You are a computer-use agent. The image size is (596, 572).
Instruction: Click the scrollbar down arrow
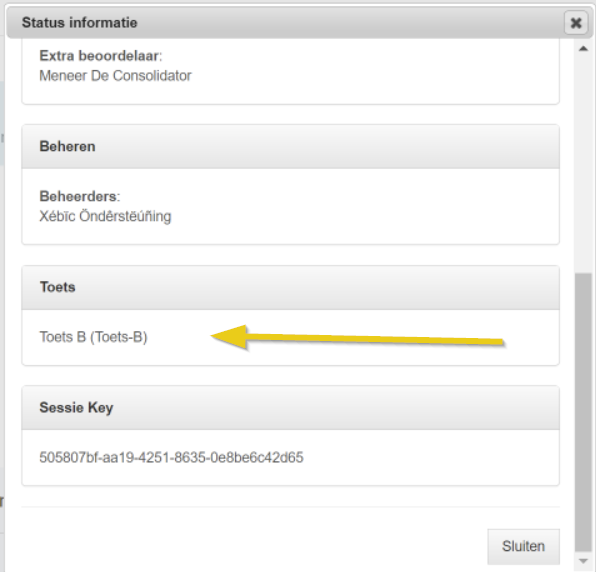coord(583,561)
